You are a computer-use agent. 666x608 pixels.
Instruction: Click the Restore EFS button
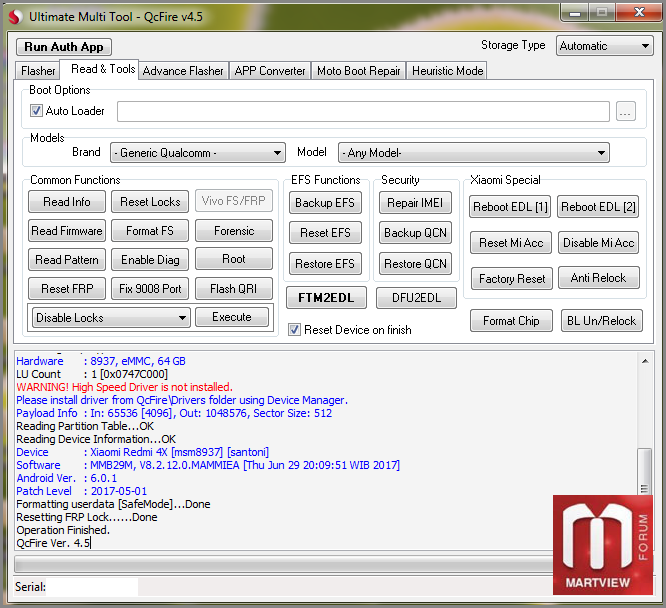[325, 264]
